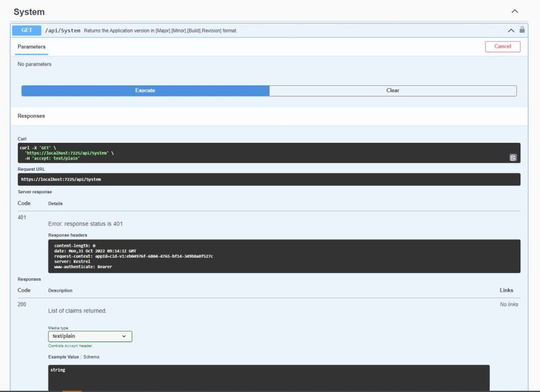
Task: Click the Request URL text box
Action: (269, 179)
